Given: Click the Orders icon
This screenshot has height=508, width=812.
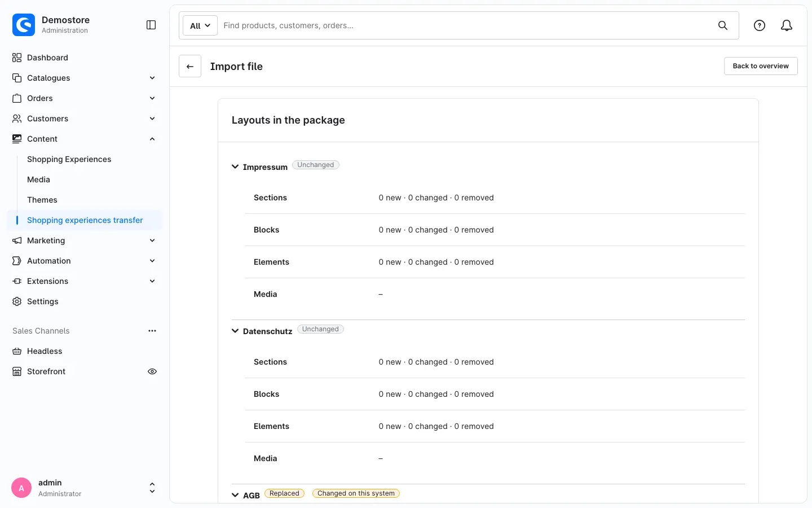Looking at the screenshot, I should (17, 98).
